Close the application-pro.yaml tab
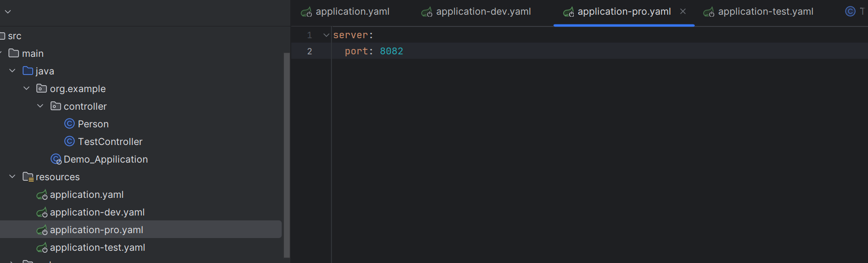Screen dimensions: 868x263 683,11
